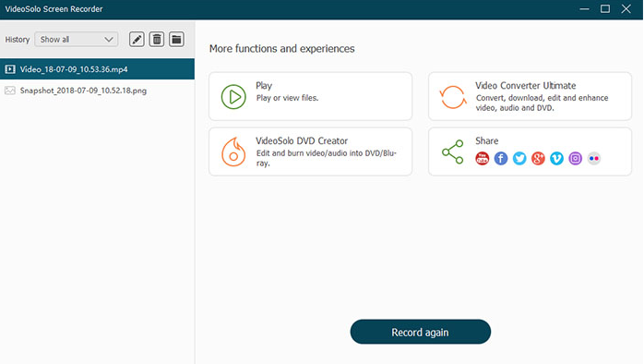Share to Vimeo
This screenshot has width=644, height=364.
pos(556,158)
